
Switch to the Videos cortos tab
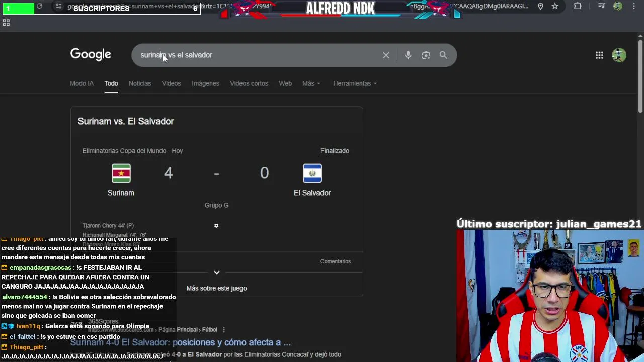[x=249, y=83]
